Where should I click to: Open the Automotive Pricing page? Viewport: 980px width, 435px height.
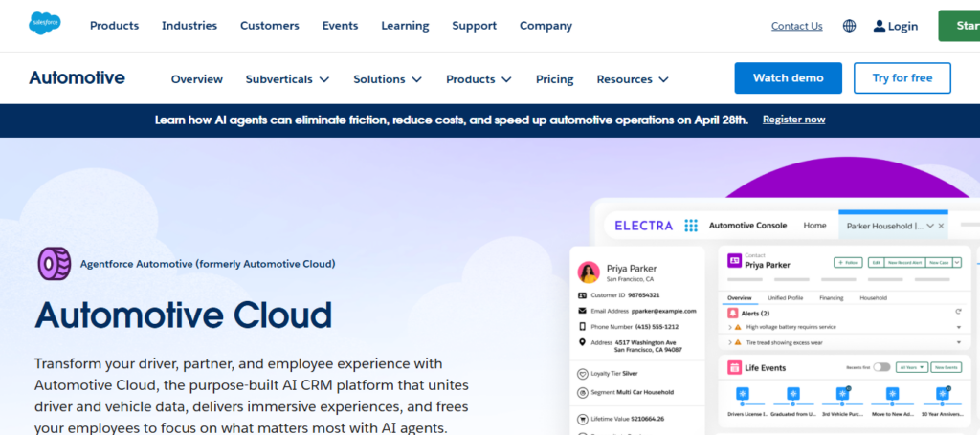point(554,79)
